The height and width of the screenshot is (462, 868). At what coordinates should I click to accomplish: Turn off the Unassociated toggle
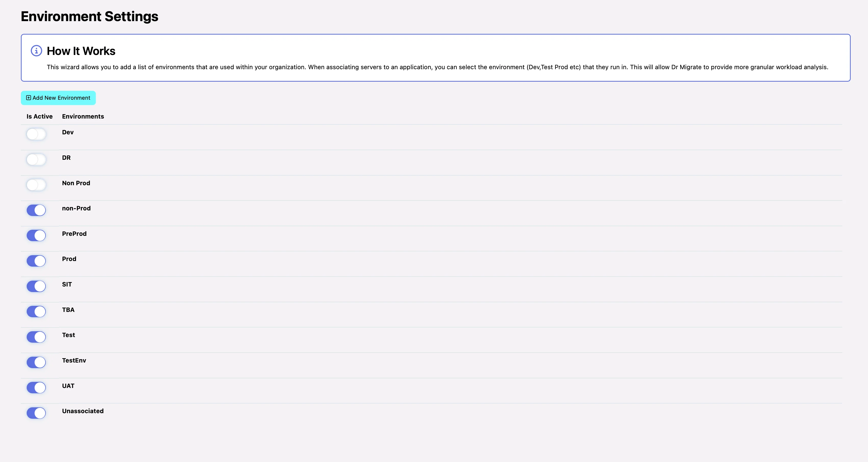click(36, 413)
